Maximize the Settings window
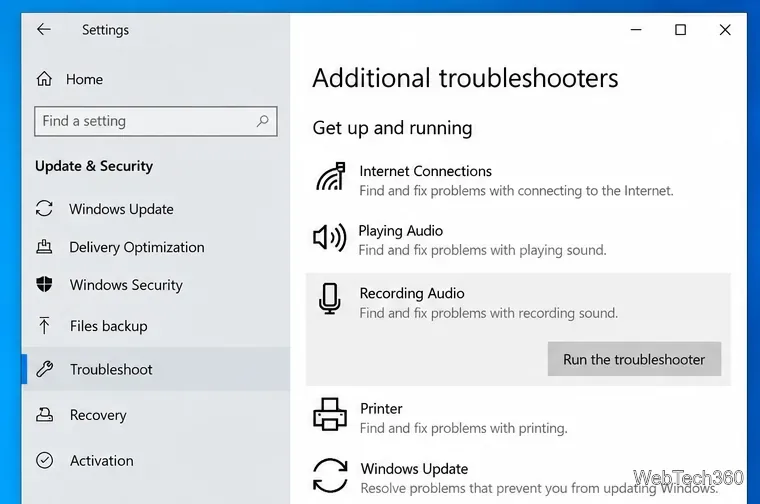Screen dimensions: 760x504 tap(681, 30)
